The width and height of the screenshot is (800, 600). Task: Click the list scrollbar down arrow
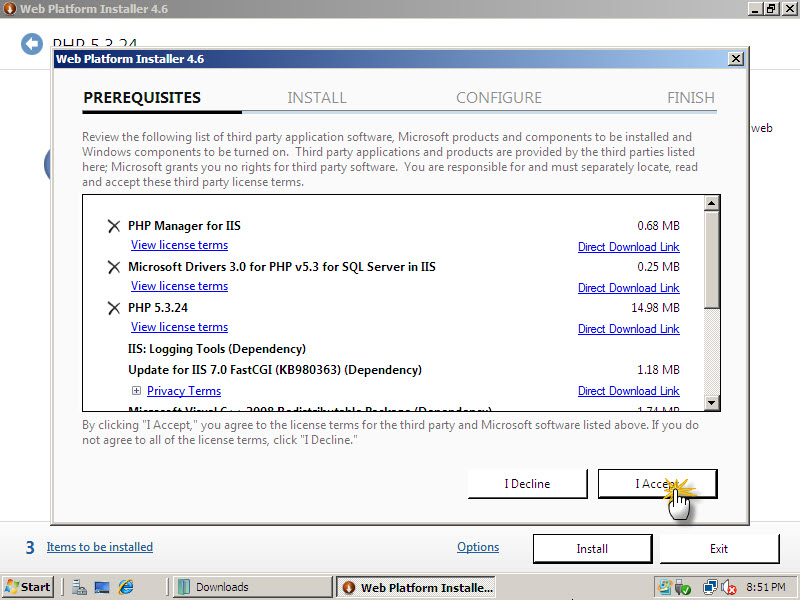click(x=711, y=403)
